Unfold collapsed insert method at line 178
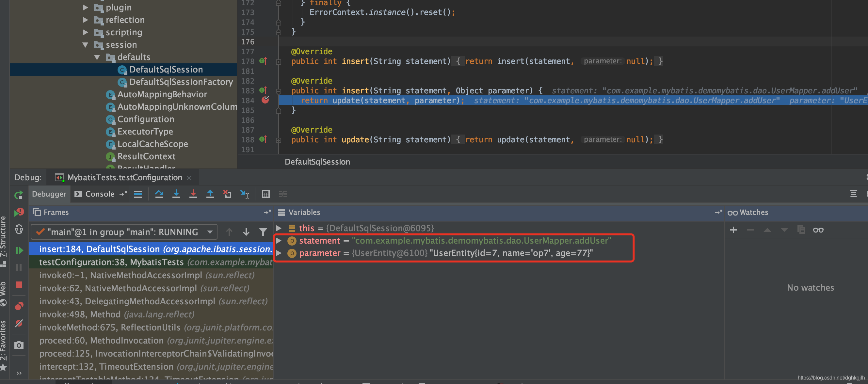Image resolution: width=868 pixels, height=384 pixels. [x=279, y=62]
